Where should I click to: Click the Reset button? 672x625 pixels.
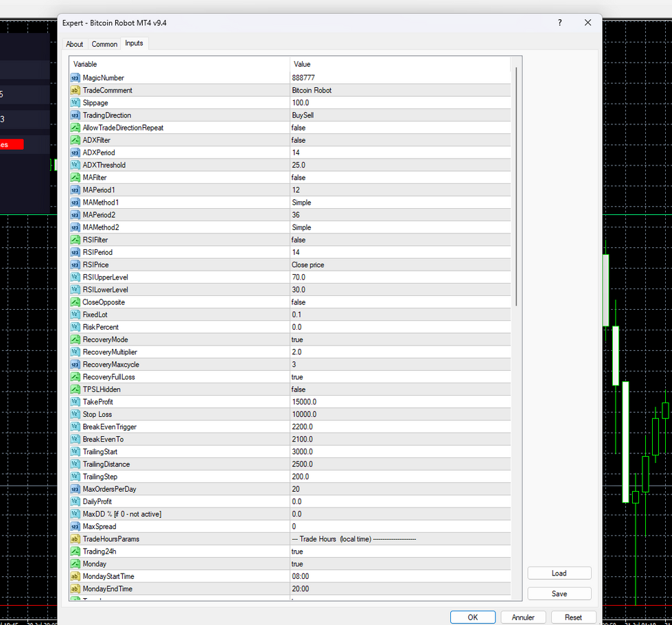(573, 617)
